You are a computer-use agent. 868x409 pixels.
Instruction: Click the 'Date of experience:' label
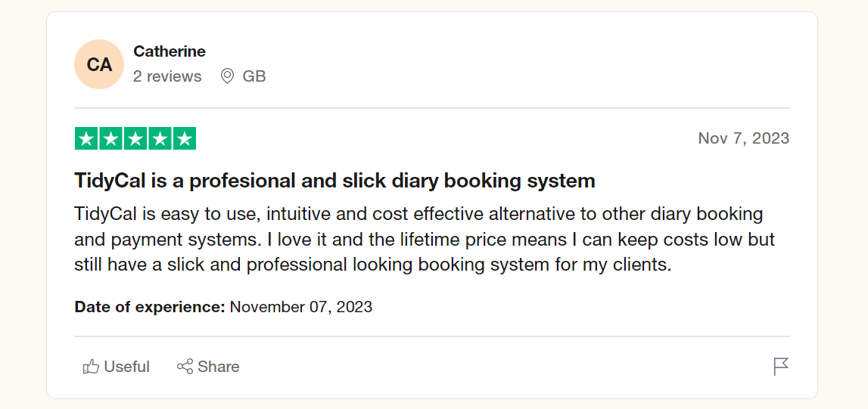[x=150, y=307]
